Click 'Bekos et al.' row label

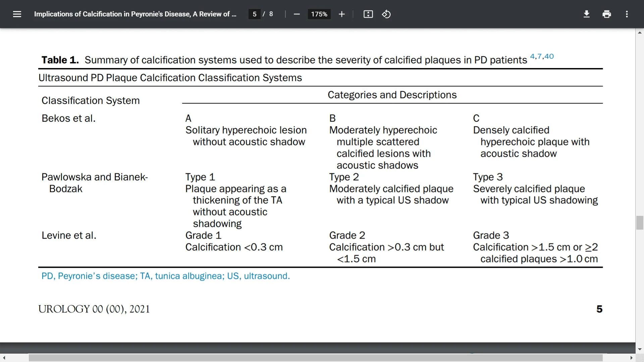(x=68, y=118)
